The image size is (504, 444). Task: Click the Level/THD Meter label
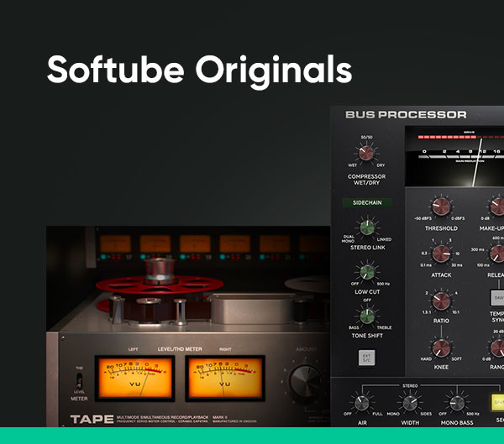tap(180, 349)
